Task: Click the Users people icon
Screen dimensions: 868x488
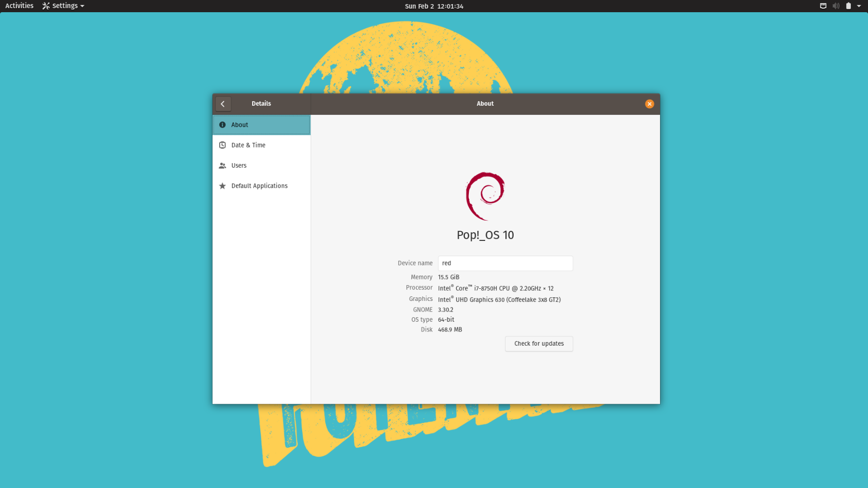Action: (x=222, y=166)
